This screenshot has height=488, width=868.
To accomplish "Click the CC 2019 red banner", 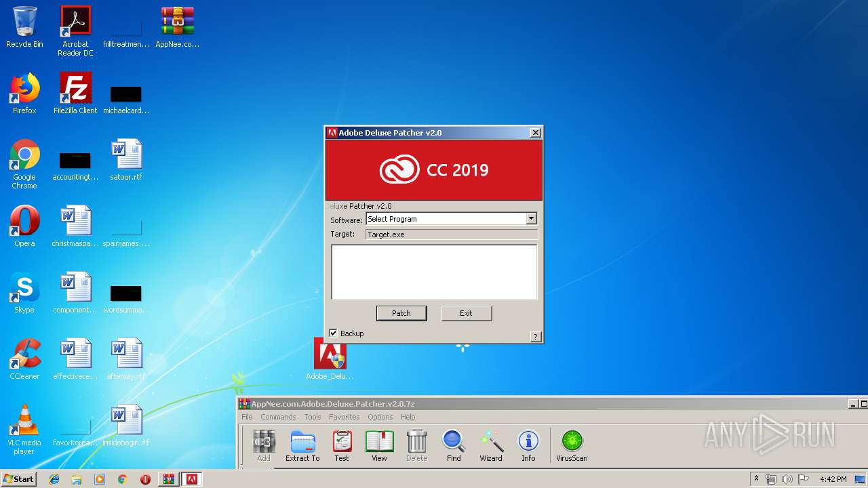I will (x=434, y=170).
